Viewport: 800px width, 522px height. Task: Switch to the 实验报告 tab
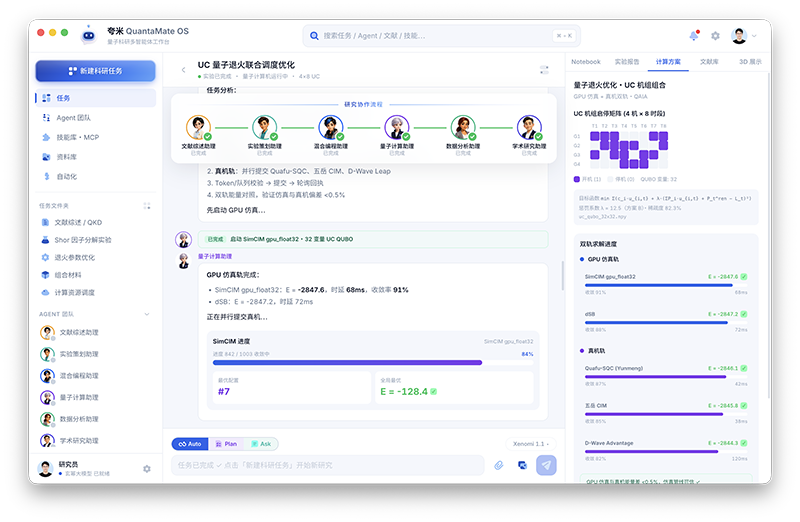point(627,62)
